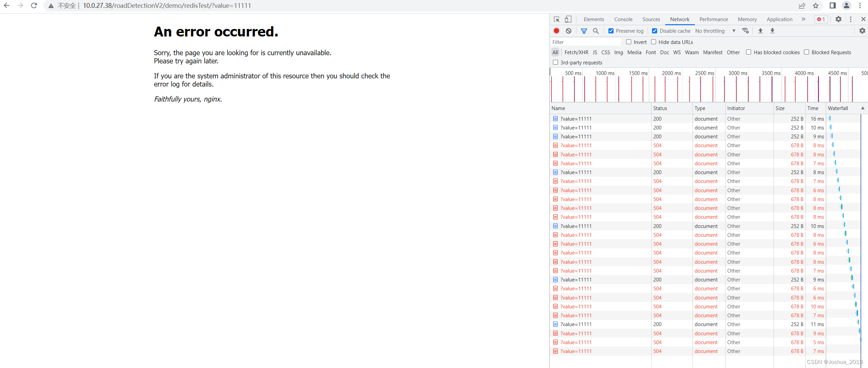Uncheck the Disable cache checkbox

(x=655, y=31)
